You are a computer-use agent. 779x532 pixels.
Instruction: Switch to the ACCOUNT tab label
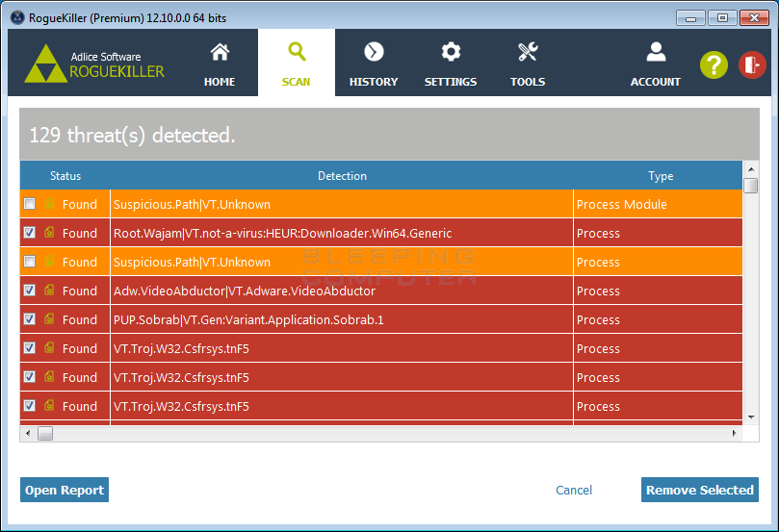coord(656,82)
